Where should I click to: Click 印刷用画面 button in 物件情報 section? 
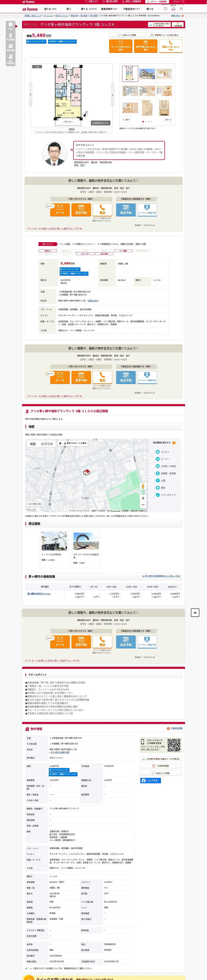pos(161,766)
